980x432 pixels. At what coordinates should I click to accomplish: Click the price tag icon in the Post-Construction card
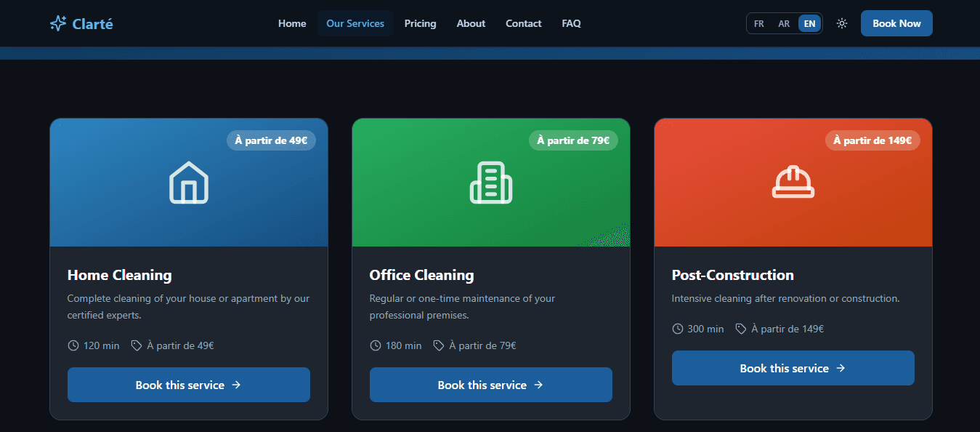[x=741, y=329]
